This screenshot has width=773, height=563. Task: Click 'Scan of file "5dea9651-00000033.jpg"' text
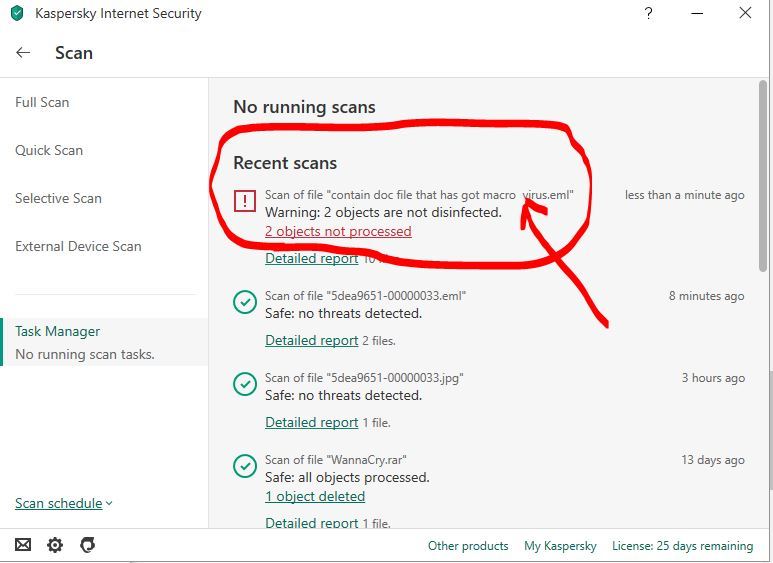(364, 378)
